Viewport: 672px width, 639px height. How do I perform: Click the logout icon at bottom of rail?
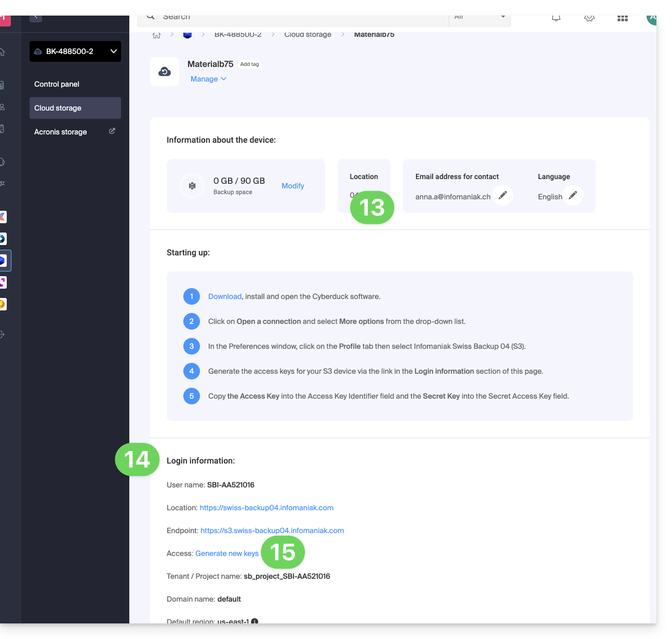tap(3, 335)
